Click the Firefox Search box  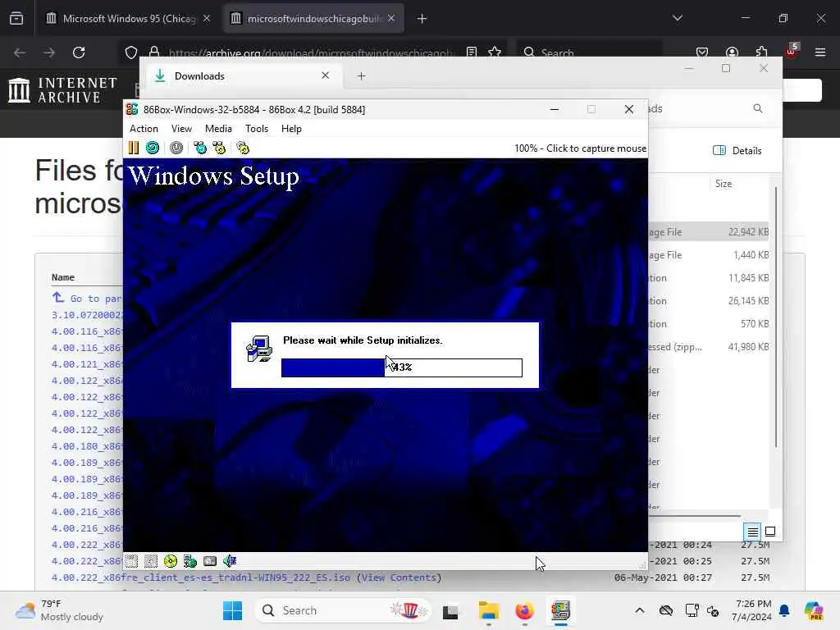pyautogui.click(x=589, y=52)
